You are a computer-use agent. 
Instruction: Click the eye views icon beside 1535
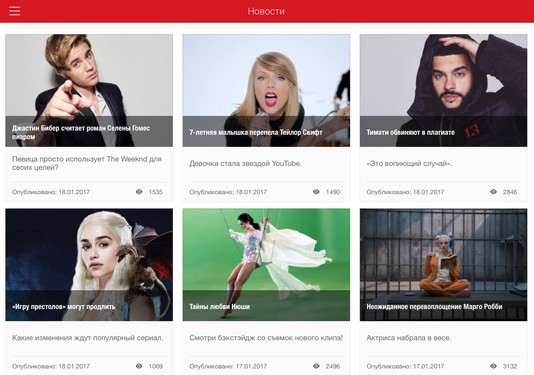coord(139,192)
